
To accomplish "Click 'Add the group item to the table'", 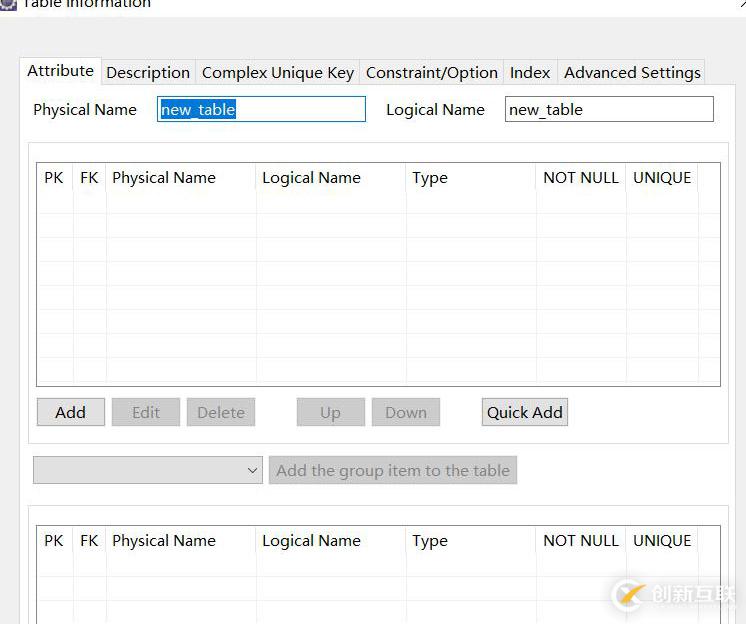I will (393, 471).
